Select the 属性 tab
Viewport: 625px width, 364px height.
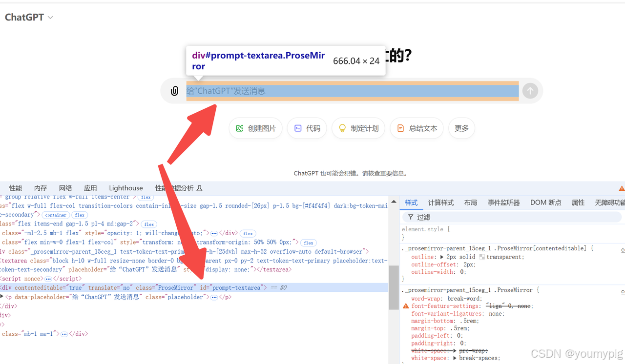point(578,202)
